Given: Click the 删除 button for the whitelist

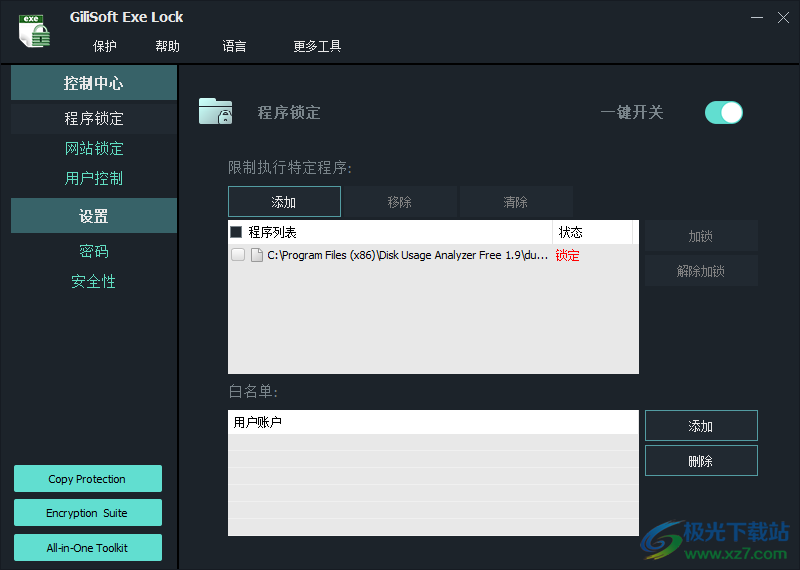Looking at the screenshot, I should [x=701, y=461].
